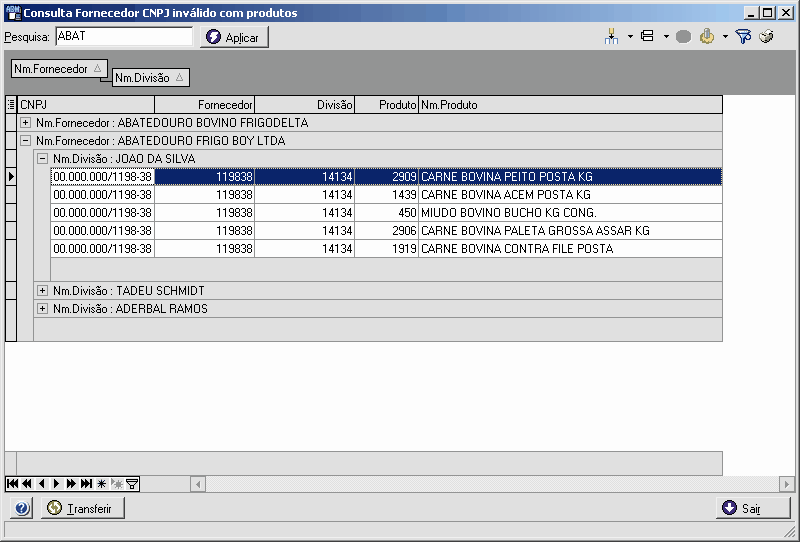
Task: Click CNPJ cell of the highlighted row
Action: 103,177
